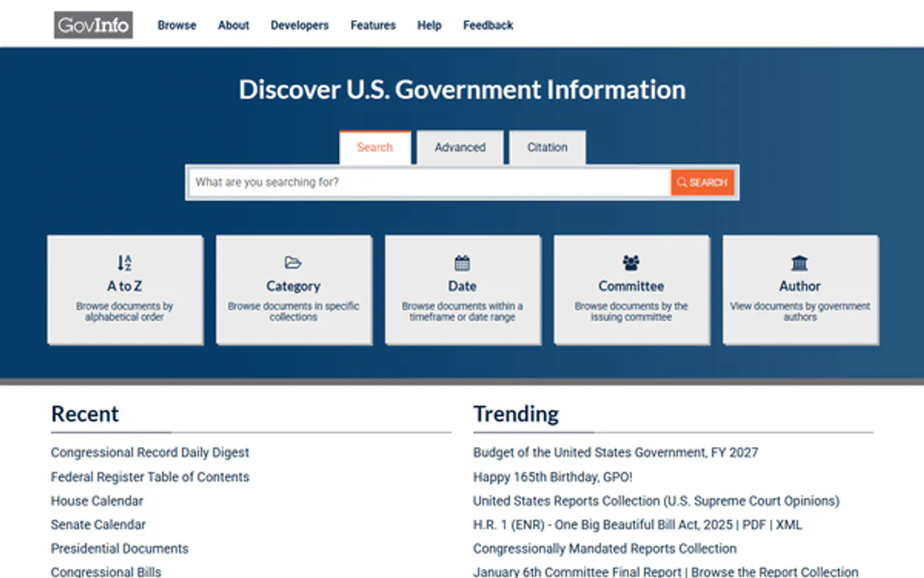Click the Category folder icon
The height and width of the screenshot is (578, 924).
pyautogui.click(x=293, y=263)
